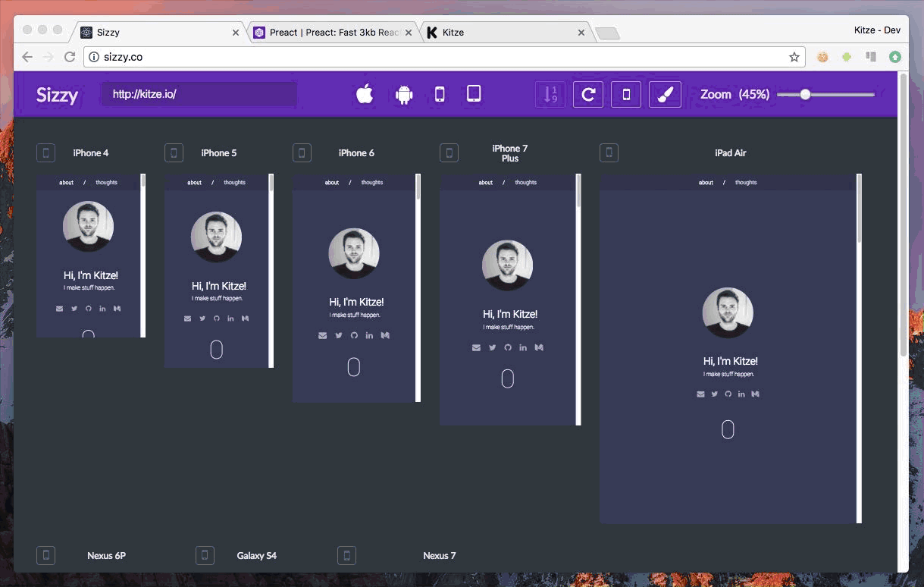Reload the browser page

(x=70, y=57)
